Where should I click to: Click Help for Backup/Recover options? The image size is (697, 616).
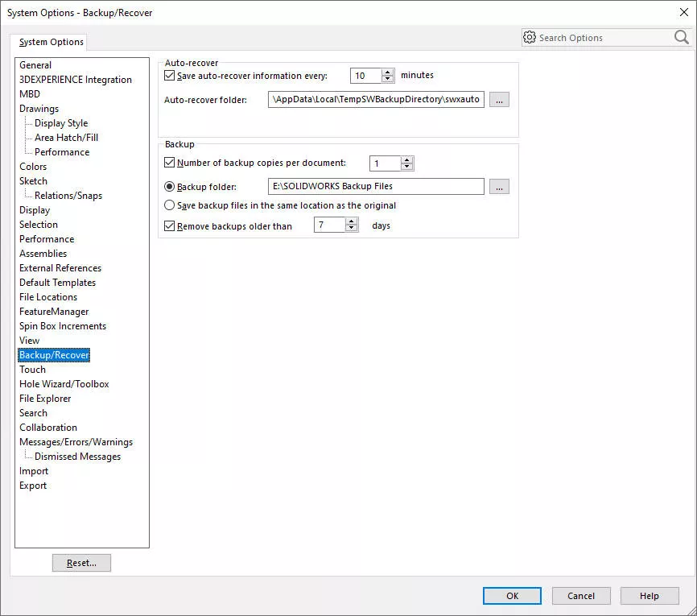click(x=649, y=596)
